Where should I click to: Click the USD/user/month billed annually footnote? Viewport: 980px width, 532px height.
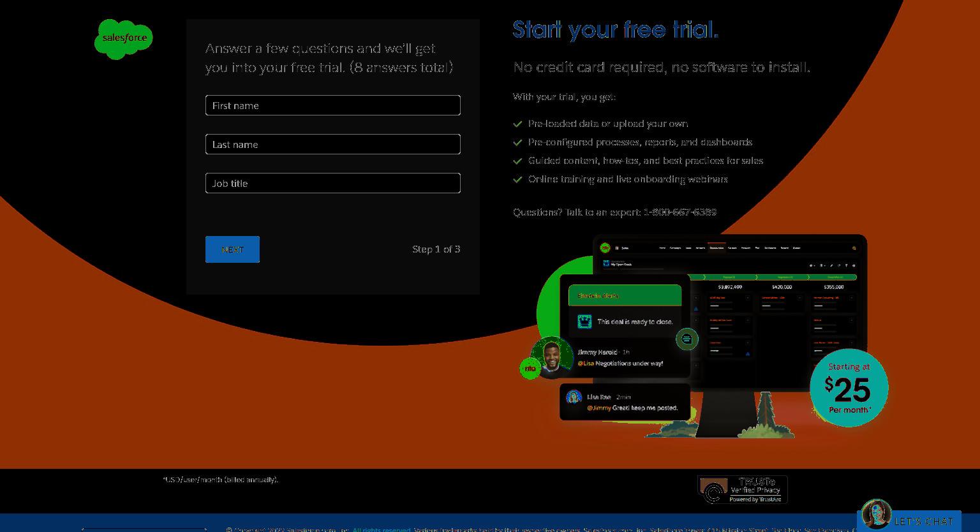coord(221,480)
